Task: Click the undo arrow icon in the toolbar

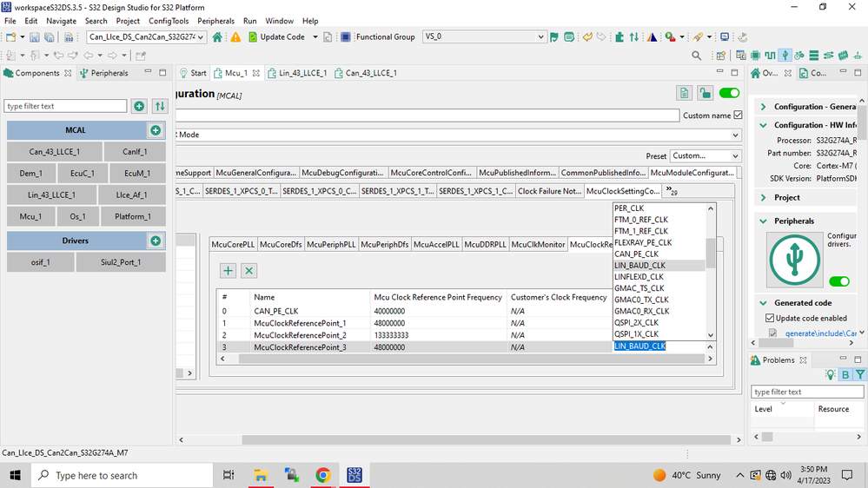Action: (x=587, y=37)
